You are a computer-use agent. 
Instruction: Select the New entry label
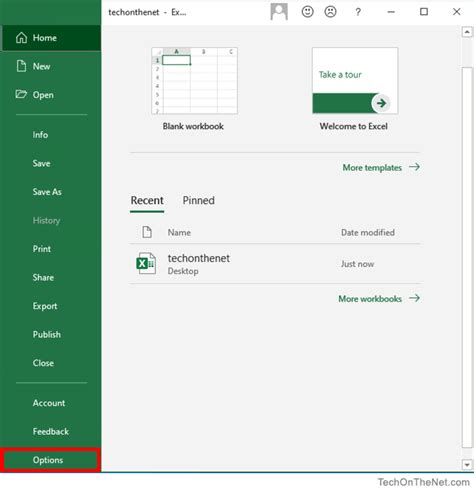tap(41, 66)
